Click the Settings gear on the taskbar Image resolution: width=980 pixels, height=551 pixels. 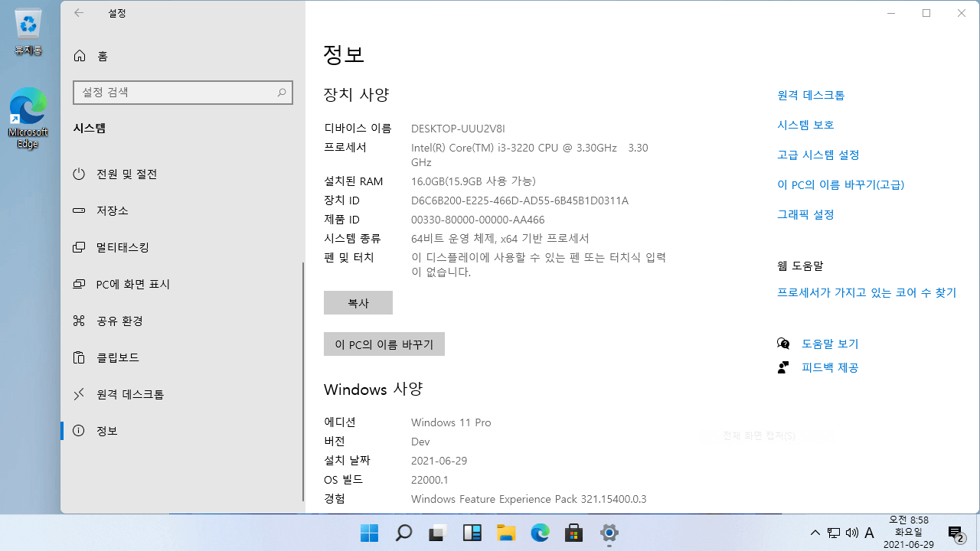609,533
